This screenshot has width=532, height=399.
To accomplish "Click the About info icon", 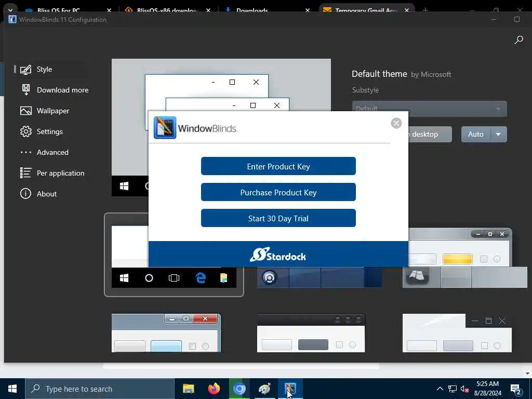I will (26, 193).
